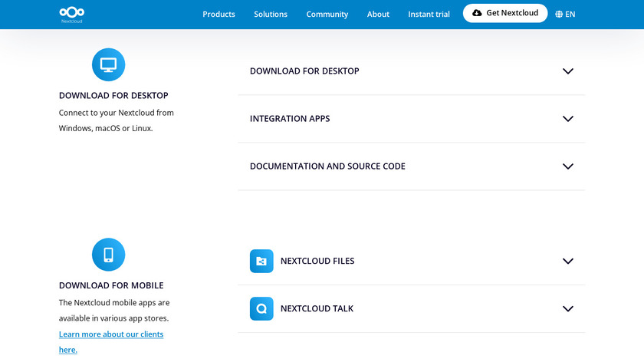This screenshot has height=362, width=644.
Task: Click the cloud icon in Get Nextcloud
Action: (x=477, y=13)
